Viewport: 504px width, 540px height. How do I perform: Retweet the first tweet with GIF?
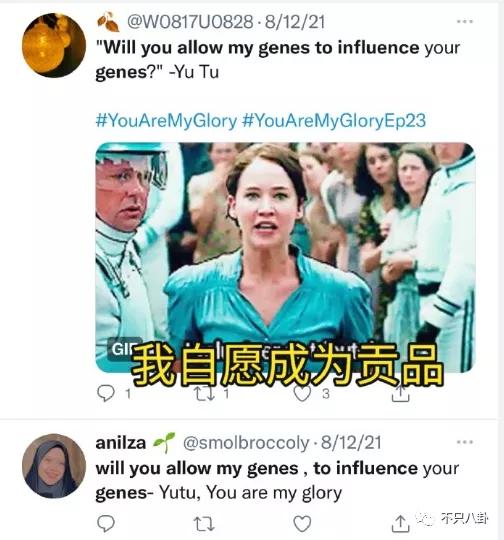coord(204,394)
